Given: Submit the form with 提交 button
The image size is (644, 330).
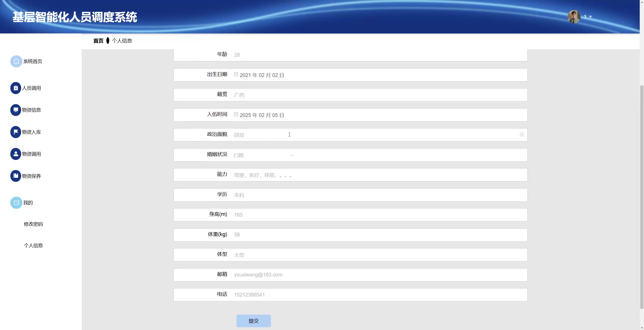Looking at the screenshot, I should (x=253, y=321).
